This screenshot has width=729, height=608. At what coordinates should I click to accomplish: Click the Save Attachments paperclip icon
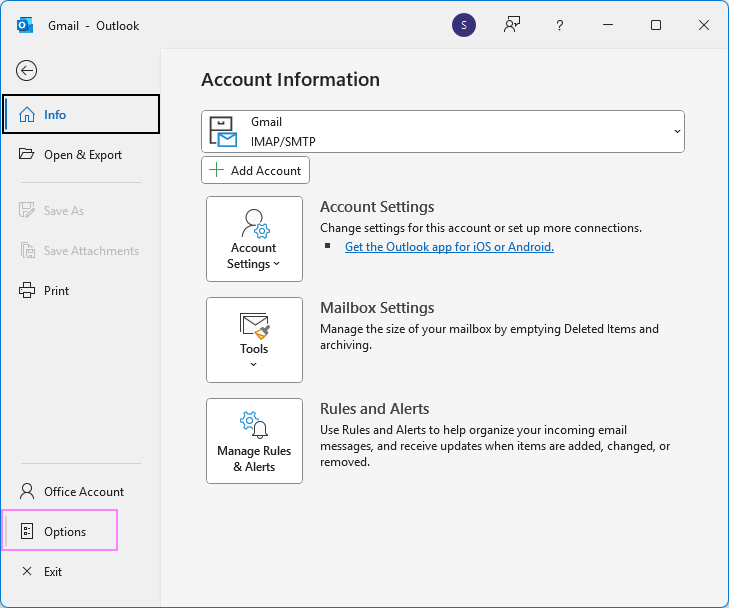click(28, 251)
